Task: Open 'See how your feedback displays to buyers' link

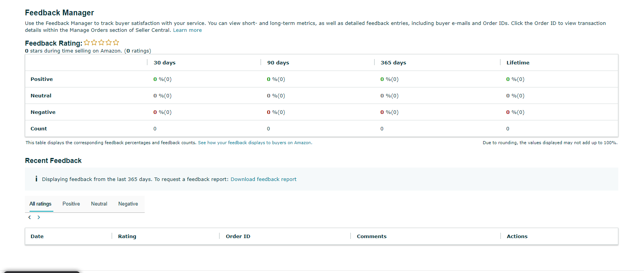Action: pyautogui.click(x=255, y=143)
